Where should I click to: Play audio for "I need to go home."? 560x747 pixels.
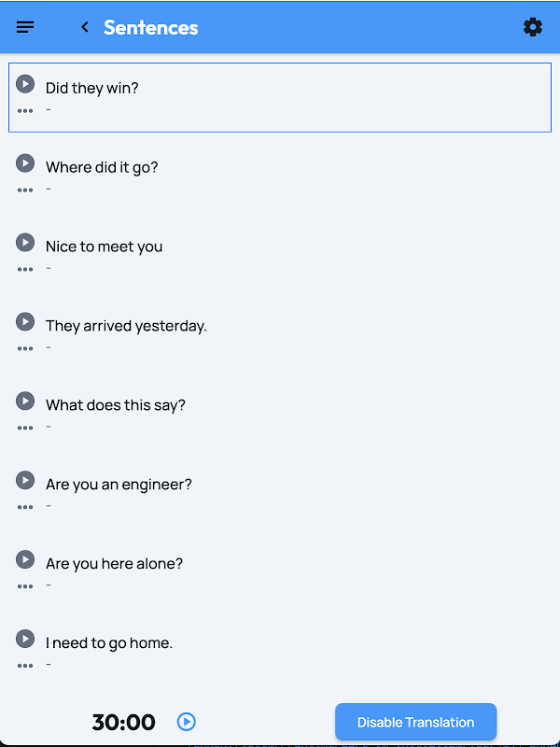[x=25, y=640]
